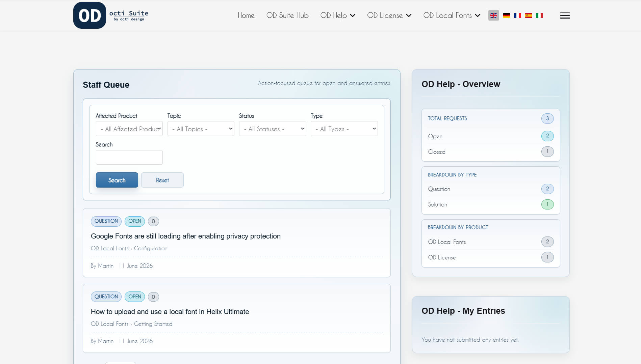Open OD Suite Hub page
Viewport: 641px width, 364px height.
click(x=287, y=16)
